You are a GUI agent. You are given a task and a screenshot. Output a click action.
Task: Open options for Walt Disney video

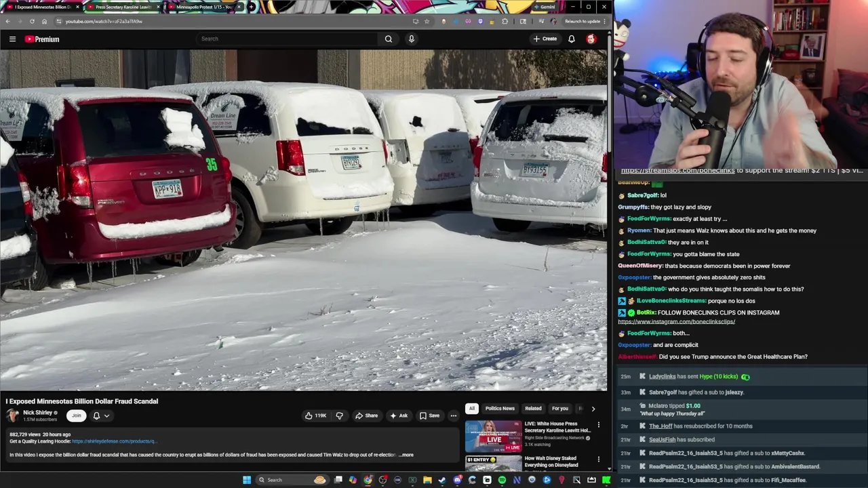pos(598,460)
